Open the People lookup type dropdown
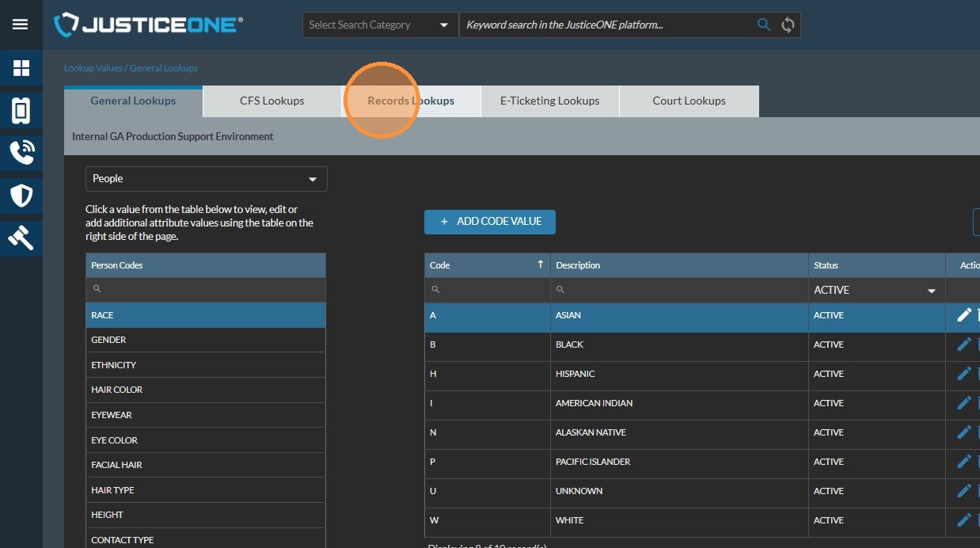Screen dimensions: 980x548 coord(206,179)
